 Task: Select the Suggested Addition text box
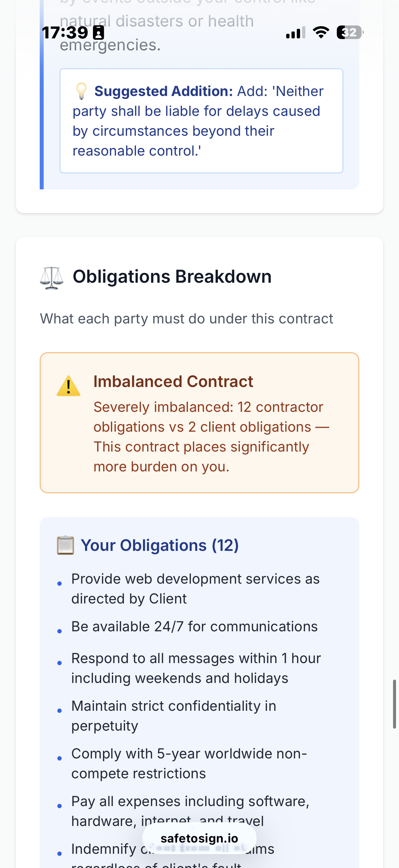201,121
